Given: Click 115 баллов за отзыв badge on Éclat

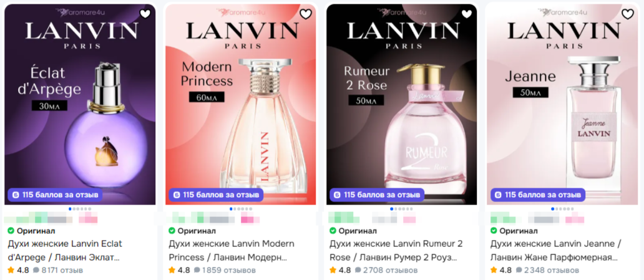Looking at the screenshot, I should (55, 195).
